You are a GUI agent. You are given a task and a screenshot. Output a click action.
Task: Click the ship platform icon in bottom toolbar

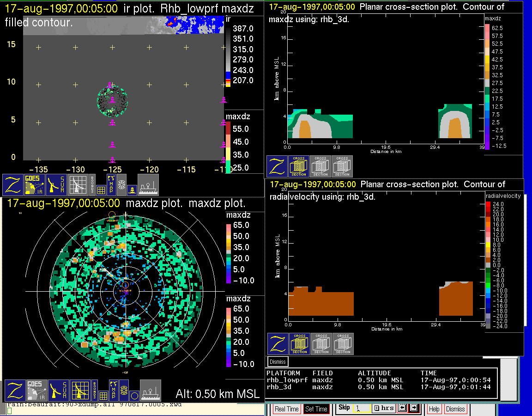(148, 184)
